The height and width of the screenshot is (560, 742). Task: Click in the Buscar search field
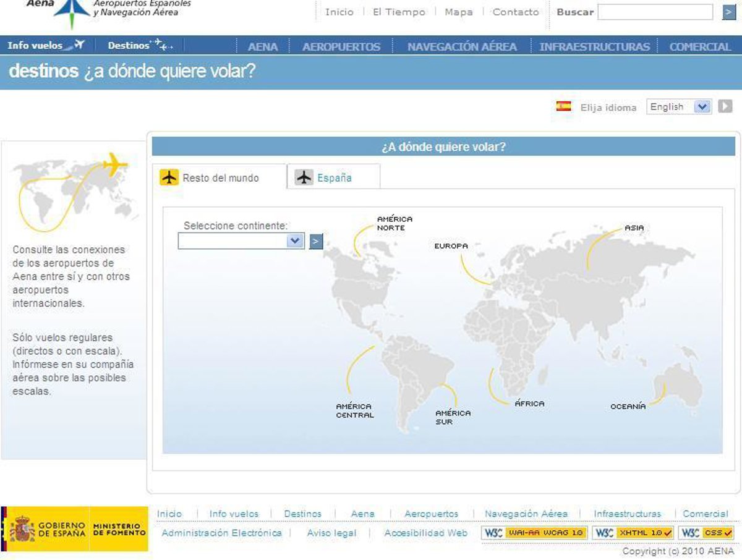click(x=655, y=12)
